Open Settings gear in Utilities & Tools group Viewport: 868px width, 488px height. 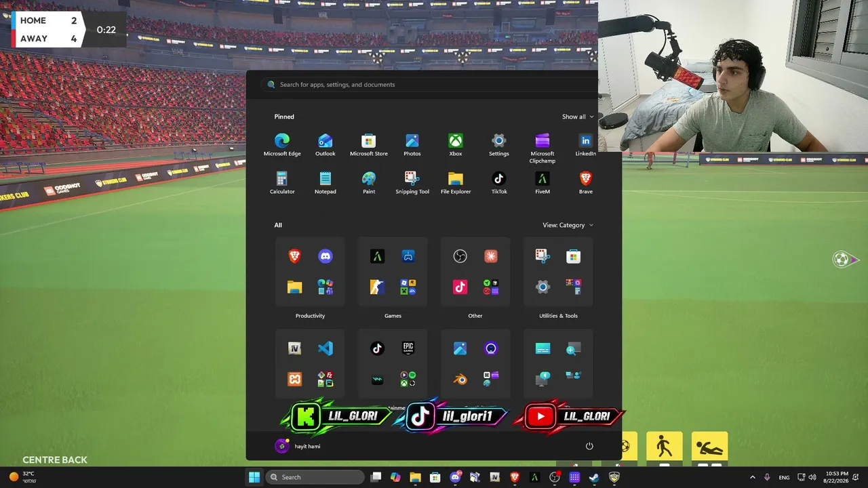(x=542, y=287)
